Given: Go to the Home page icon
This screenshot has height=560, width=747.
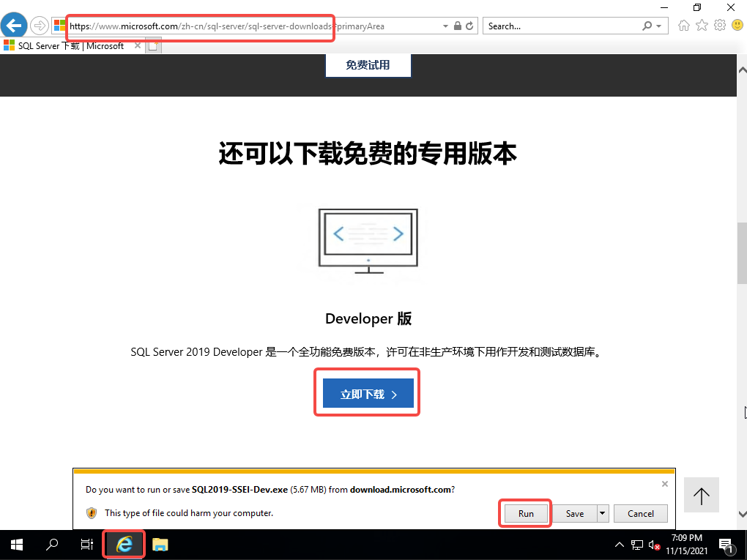Looking at the screenshot, I should point(684,25).
